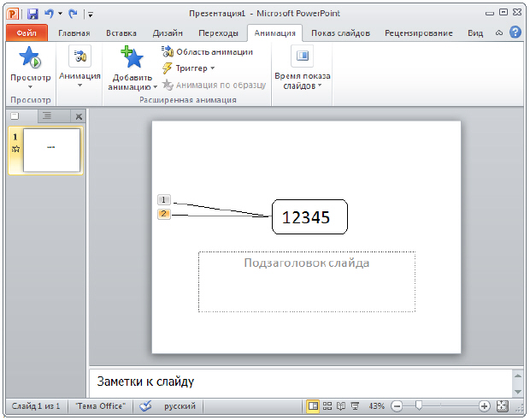Switch to slide sorter view icon
Viewport: 530px width, 420px height.
pyautogui.click(x=327, y=405)
